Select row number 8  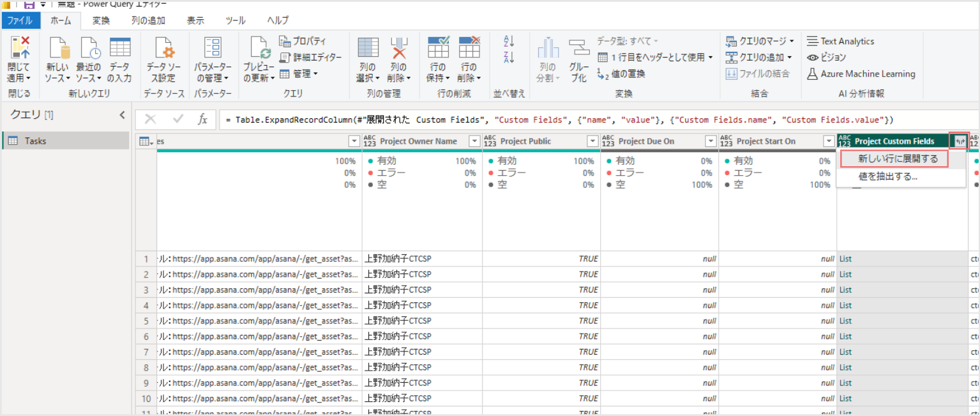click(x=146, y=367)
